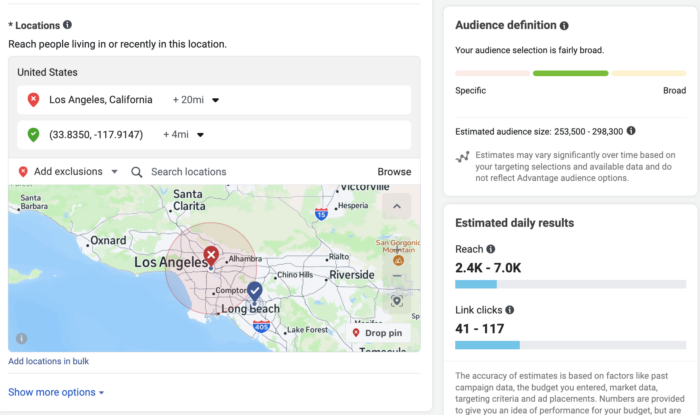Image resolution: width=700 pixels, height=415 pixels.
Task: Click the 2.4K - 7.0K reach value
Action: click(488, 268)
